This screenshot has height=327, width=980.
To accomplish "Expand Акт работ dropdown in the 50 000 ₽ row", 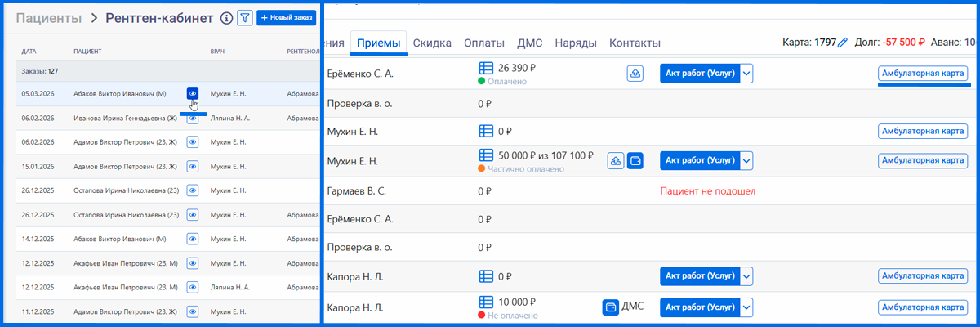I will 746,160.
